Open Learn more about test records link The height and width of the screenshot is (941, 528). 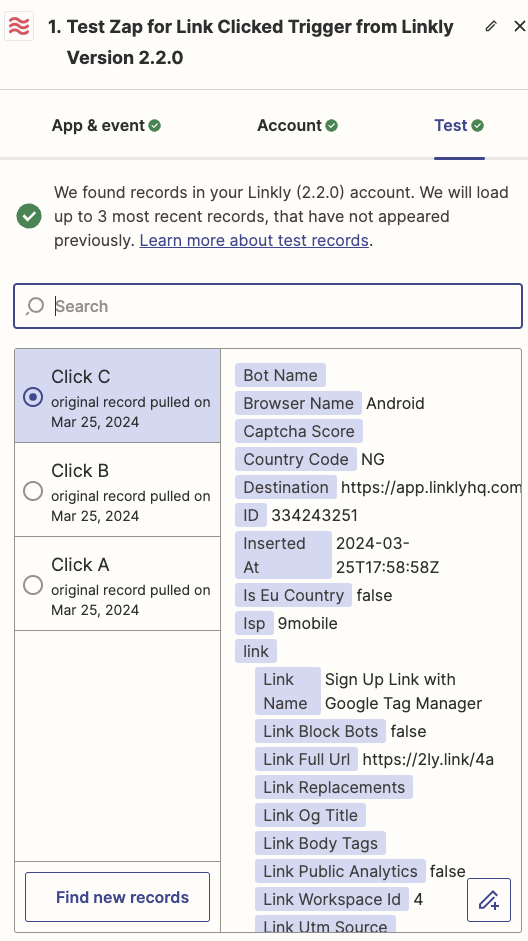tap(254, 240)
